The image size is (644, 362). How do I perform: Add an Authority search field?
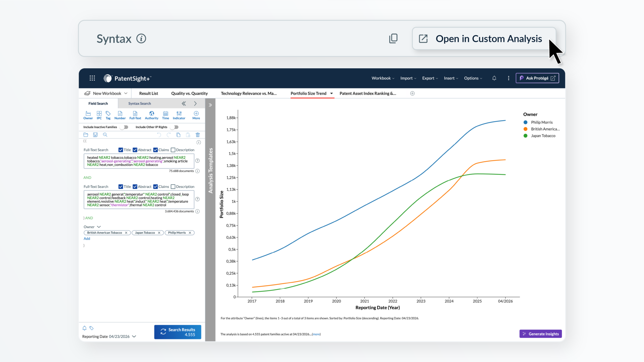[x=152, y=115]
